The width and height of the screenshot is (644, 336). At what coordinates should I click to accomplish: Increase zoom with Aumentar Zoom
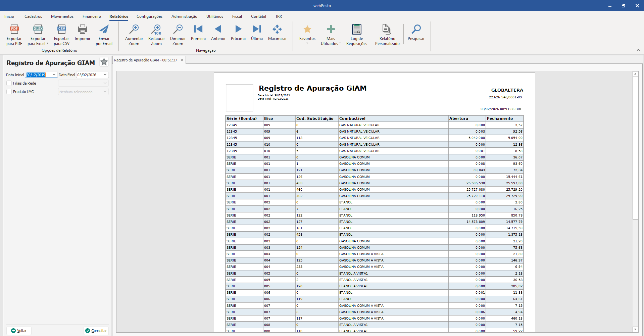[x=134, y=30]
